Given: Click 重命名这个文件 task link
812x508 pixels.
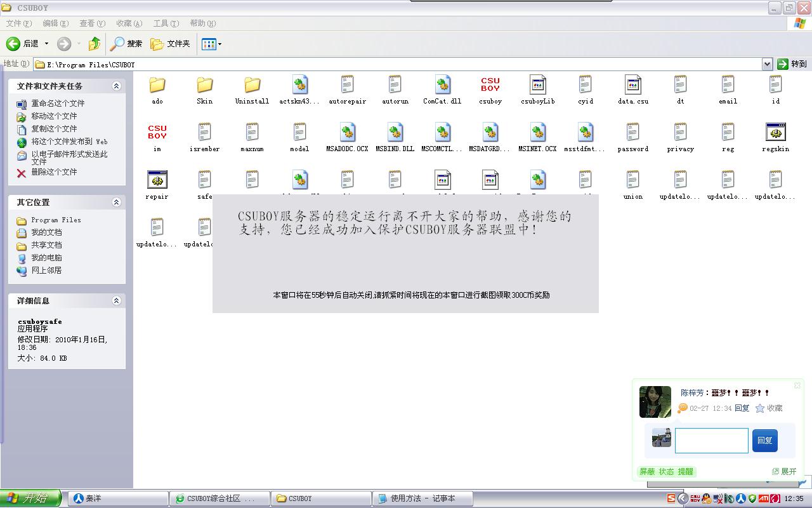Looking at the screenshot, I should tap(58, 104).
